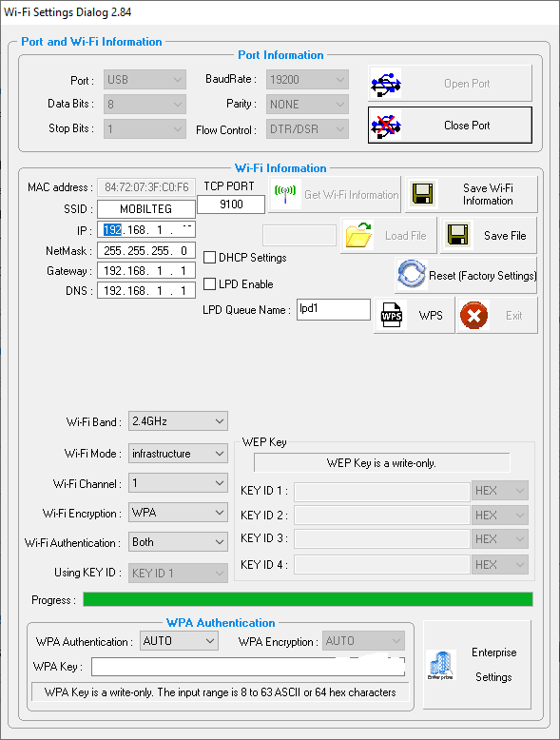Screen dimensions: 560x740
Task: Click the red X Exit icon
Action: (x=473, y=315)
